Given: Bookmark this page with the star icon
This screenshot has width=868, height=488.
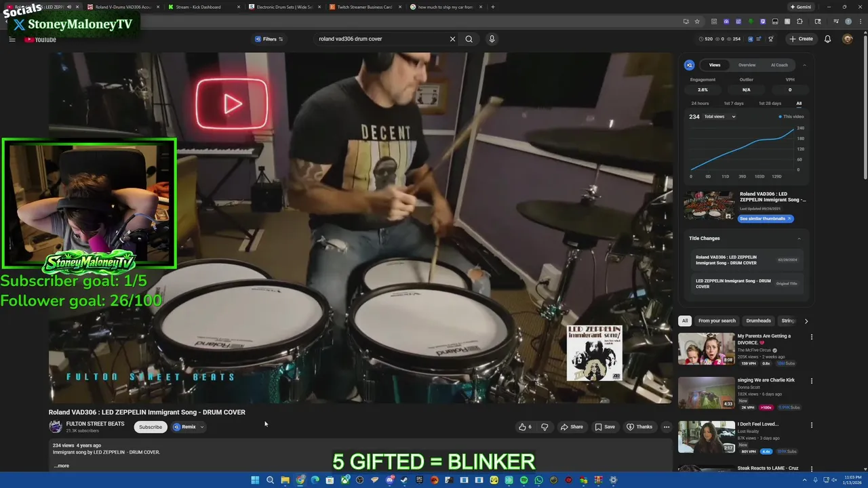Looking at the screenshot, I should click(697, 21).
